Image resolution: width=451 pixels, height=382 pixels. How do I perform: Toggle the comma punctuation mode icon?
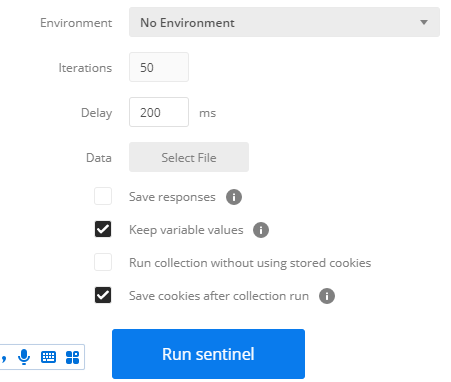click(x=4, y=359)
